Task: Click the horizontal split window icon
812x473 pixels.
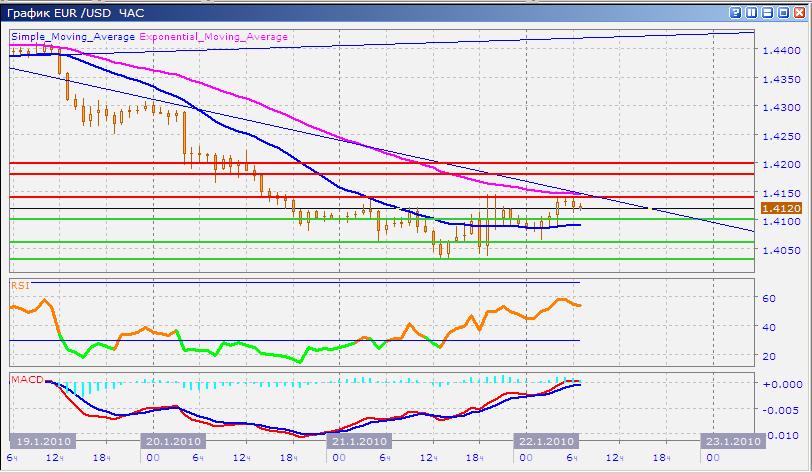Action: coord(767,12)
